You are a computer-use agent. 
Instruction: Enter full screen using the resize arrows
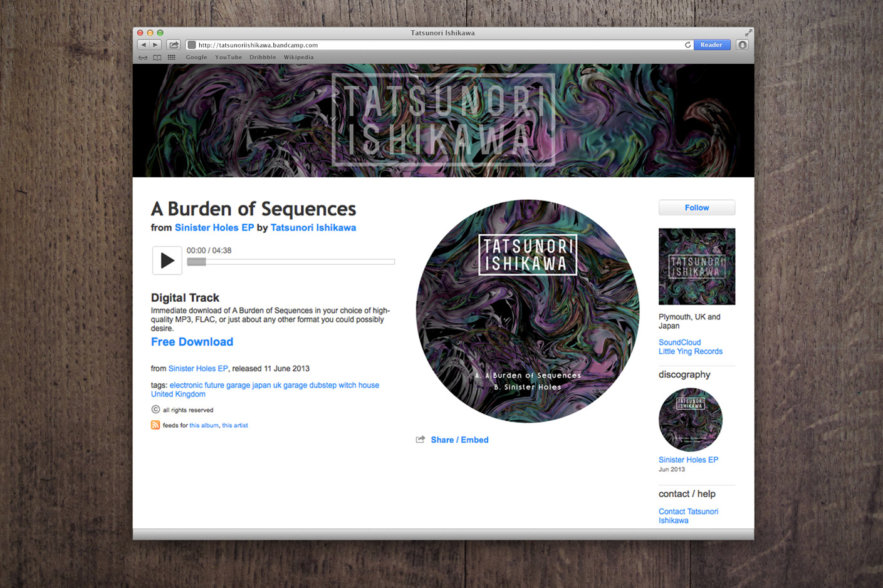(748, 33)
